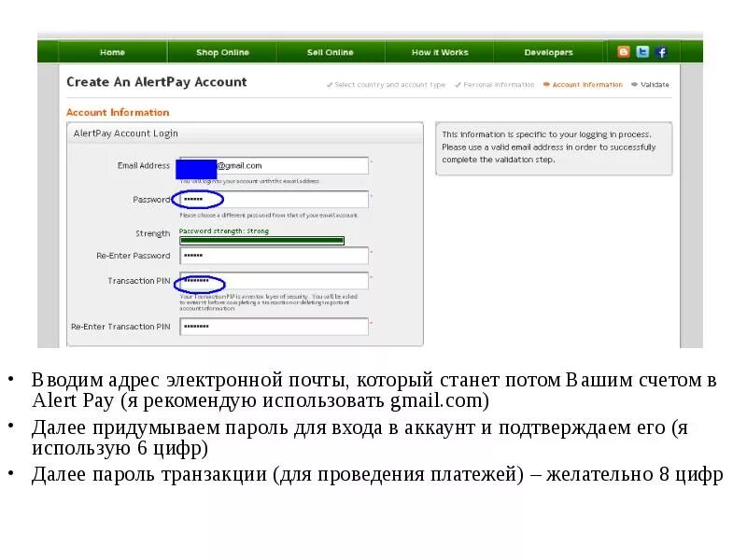The height and width of the screenshot is (560, 747).
Task: Open the Developers menu
Action: pyautogui.click(x=548, y=52)
